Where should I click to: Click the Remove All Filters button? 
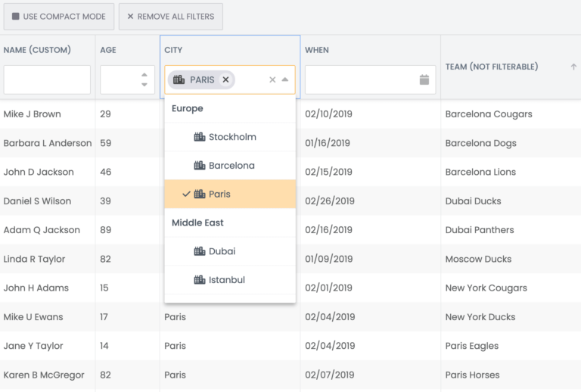(x=171, y=17)
